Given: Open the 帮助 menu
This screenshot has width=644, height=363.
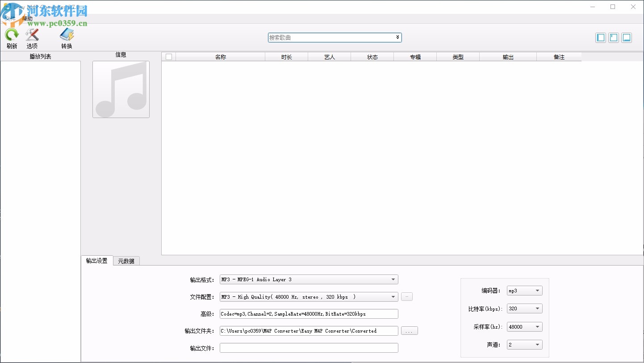Looking at the screenshot, I should point(27,18).
